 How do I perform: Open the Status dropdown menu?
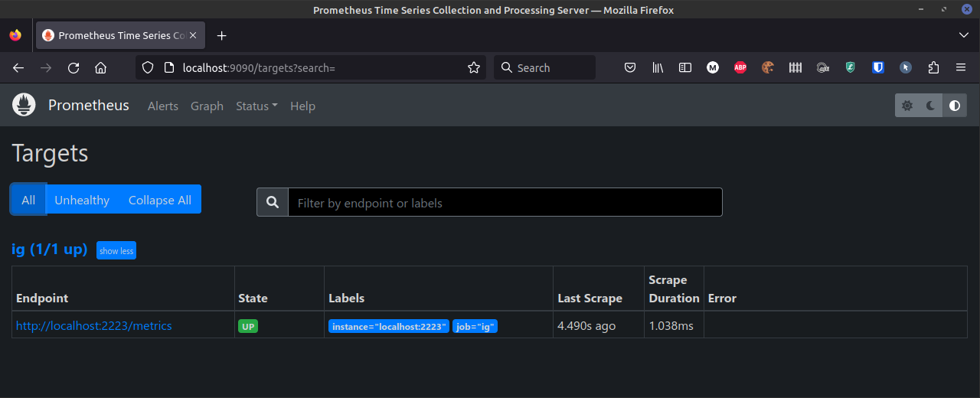(256, 106)
